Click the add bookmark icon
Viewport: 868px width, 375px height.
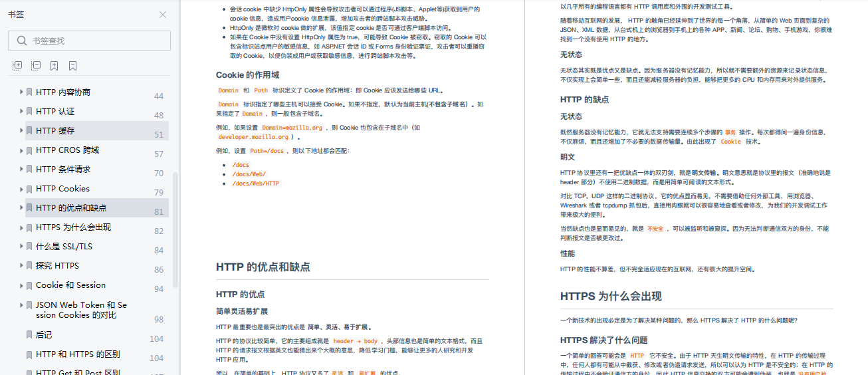click(54, 66)
